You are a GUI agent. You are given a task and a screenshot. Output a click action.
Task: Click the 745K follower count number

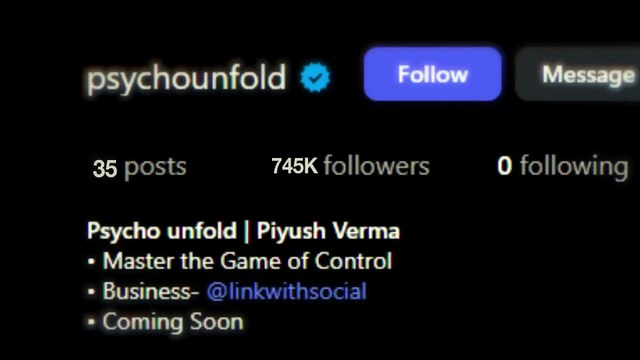[x=294, y=166]
